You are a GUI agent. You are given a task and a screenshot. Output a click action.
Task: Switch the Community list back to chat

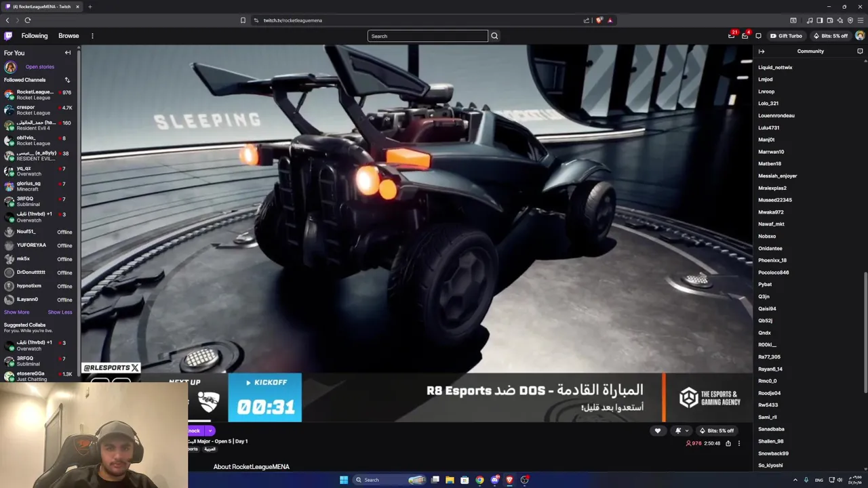[860, 52]
